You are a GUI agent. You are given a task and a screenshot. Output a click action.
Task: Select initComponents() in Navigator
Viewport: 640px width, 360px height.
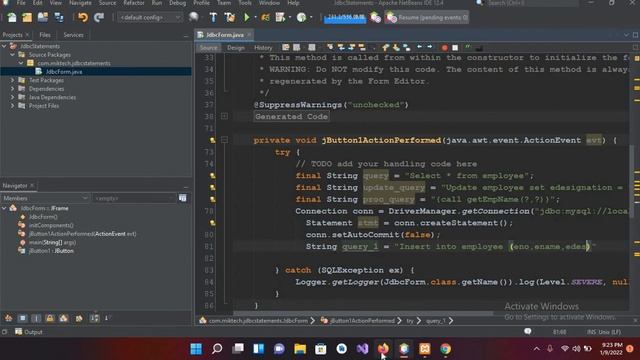click(51, 225)
